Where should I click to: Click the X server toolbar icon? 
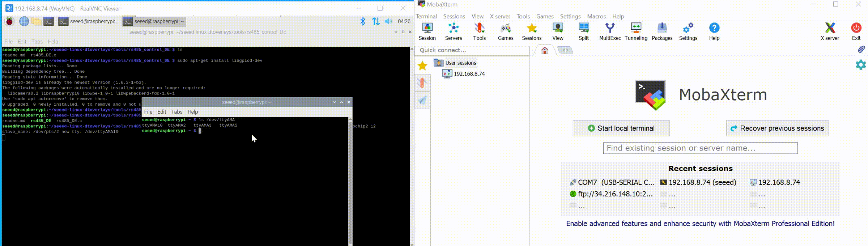(x=830, y=31)
